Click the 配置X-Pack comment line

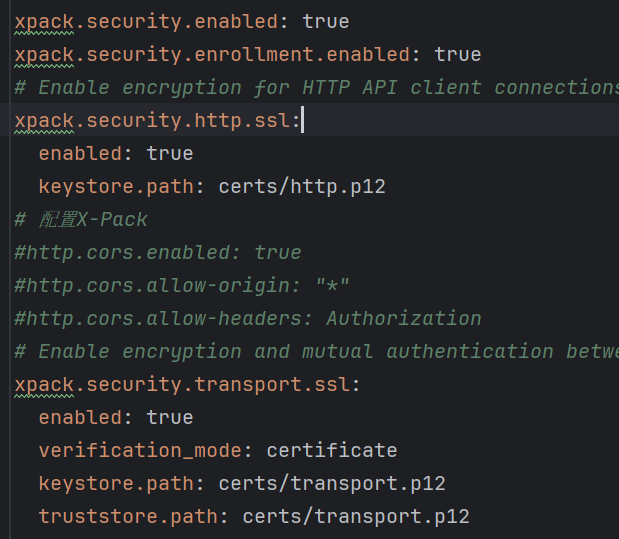point(81,220)
